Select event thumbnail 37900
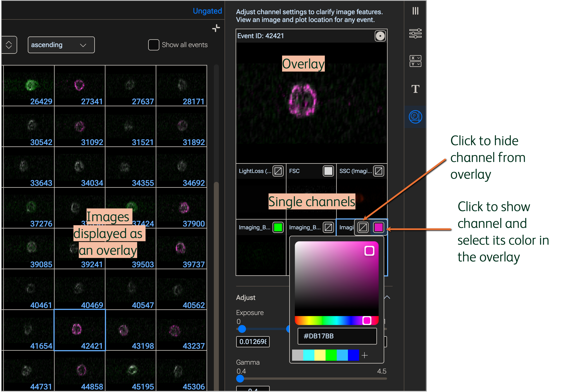Image resolution: width=569 pixels, height=392 pixels. [x=182, y=208]
